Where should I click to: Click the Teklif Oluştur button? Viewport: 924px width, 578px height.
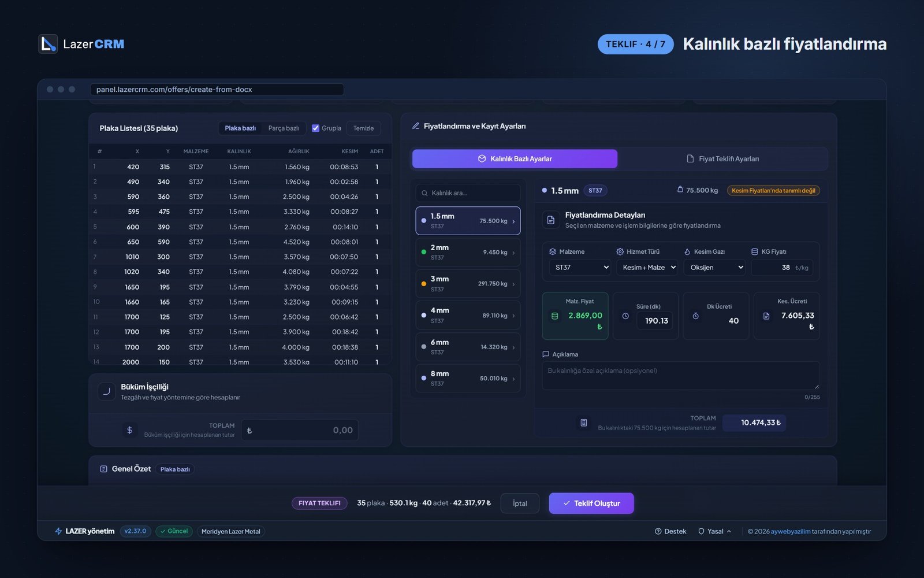click(591, 503)
